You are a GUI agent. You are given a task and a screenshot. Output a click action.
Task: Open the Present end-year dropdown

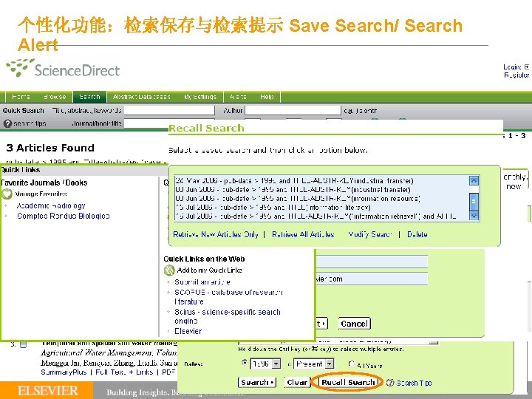click(313, 364)
